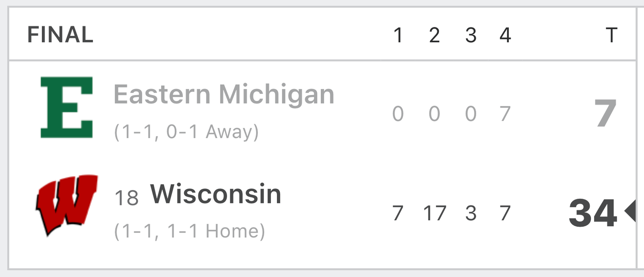The image size is (644, 277).
Task: Click Wisconsin's third quarter score 3
Action: pos(471,213)
